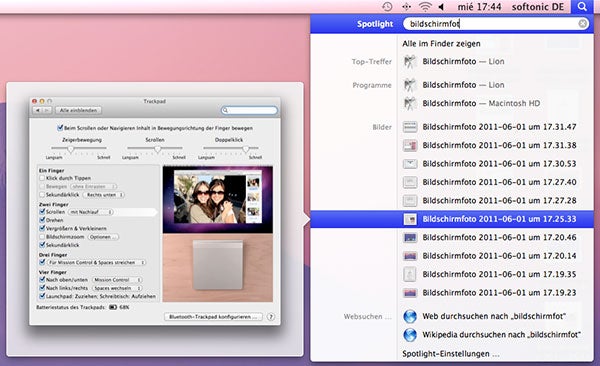
Task: Open Für Mission Control & Spaces streichen dropdown
Action: tap(96, 263)
